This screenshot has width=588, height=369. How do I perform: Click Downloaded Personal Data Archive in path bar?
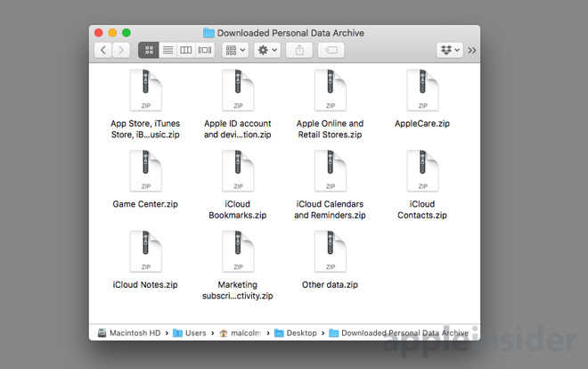[398, 333]
